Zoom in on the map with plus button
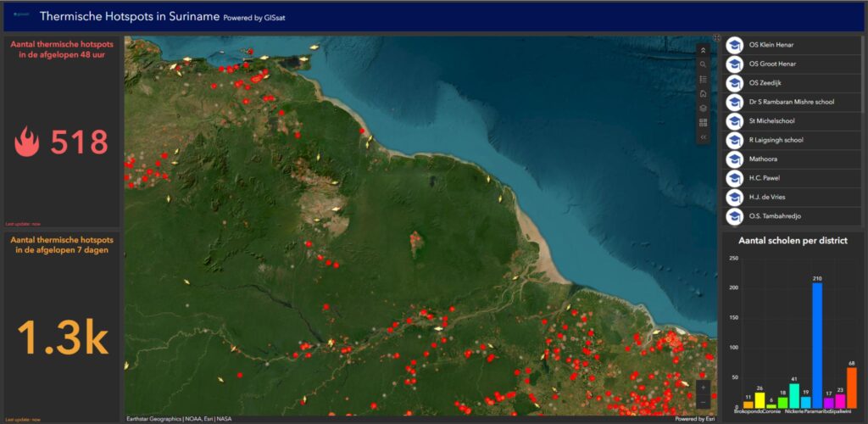The width and height of the screenshot is (868, 424). click(x=703, y=388)
